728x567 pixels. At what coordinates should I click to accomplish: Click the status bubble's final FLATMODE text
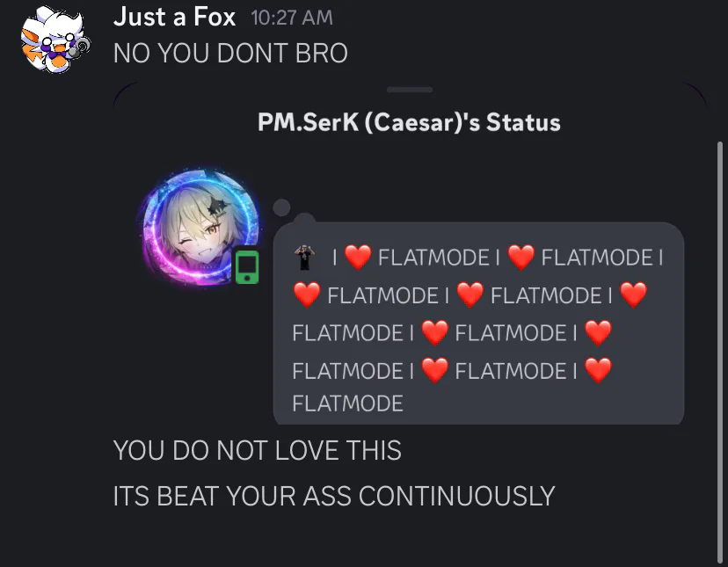(347, 403)
